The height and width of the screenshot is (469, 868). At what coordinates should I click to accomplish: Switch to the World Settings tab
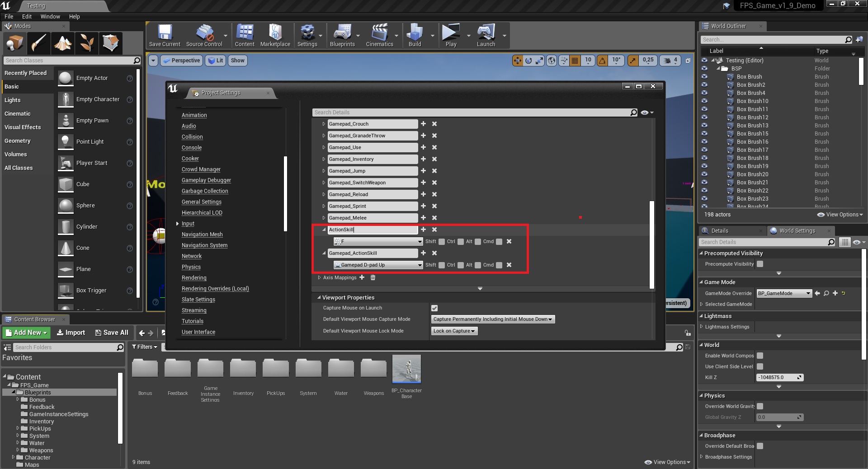tap(797, 231)
